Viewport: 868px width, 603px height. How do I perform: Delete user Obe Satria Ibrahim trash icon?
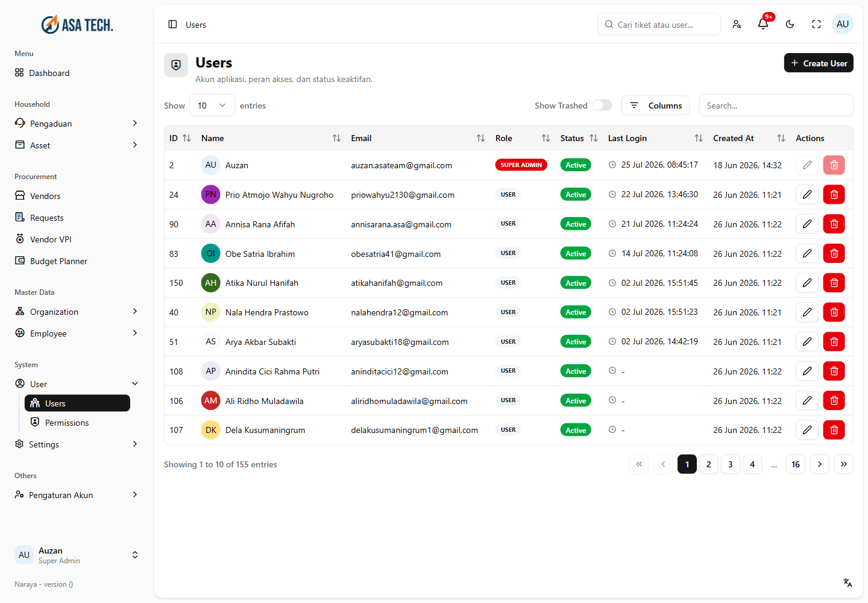[x=834, y=253]
